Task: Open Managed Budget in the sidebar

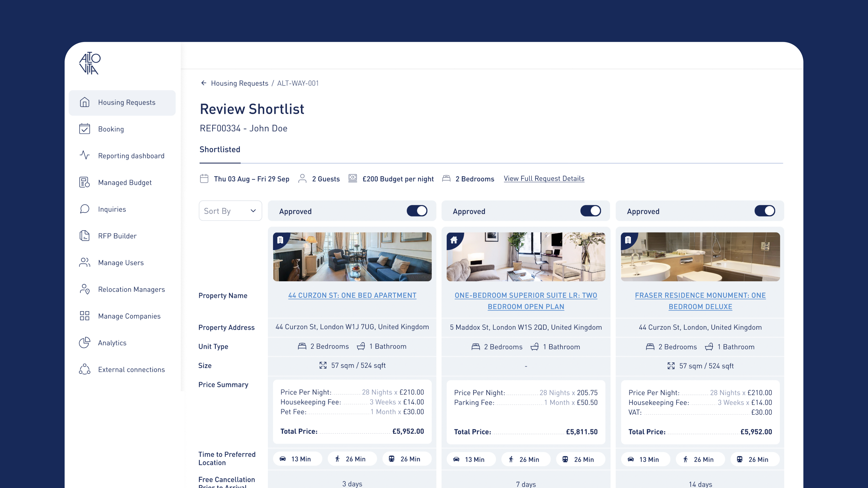Action: [122, 183]
